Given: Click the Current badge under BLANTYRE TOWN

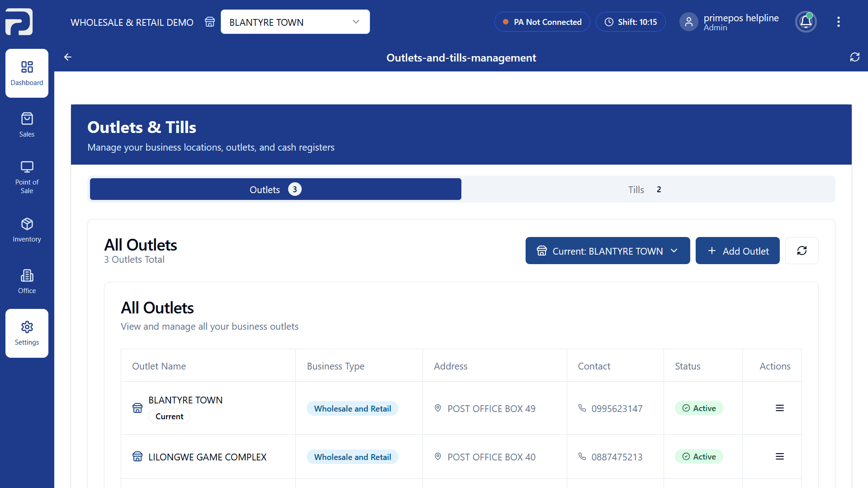Looking at the screenshot, I should (169, 416).
